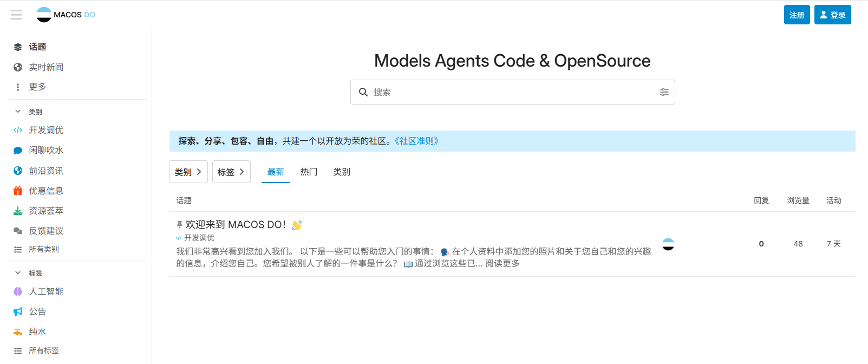868x364 pixels.
Task: Click the 7 天 activity time
Action: point(834,244)
